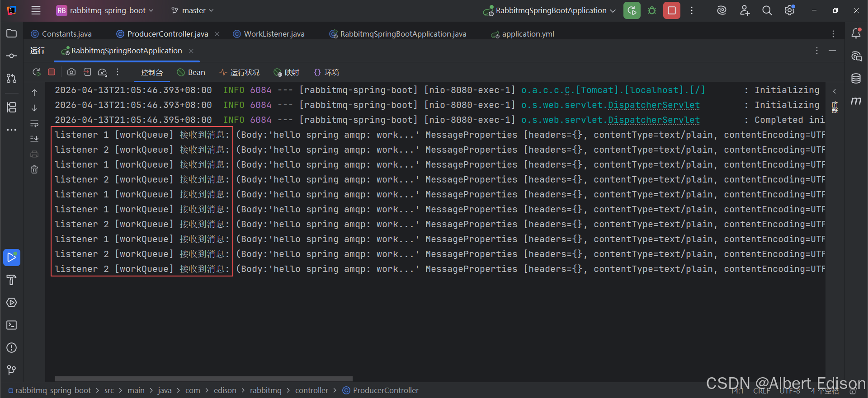Toggle the Run tool window button

click(x=12, y=258)
